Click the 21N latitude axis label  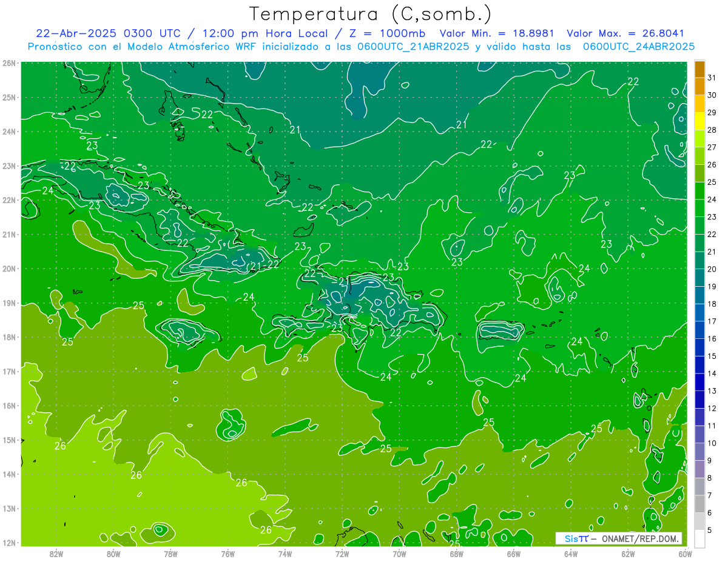click(9, 234)
